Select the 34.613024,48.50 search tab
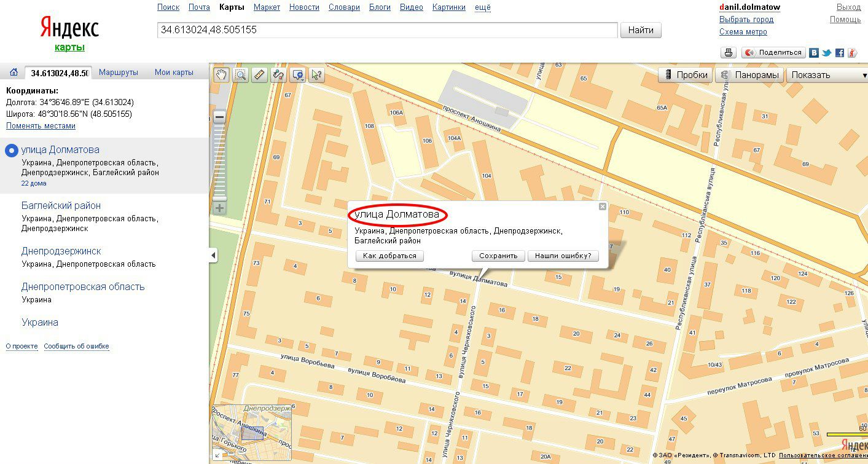 click(58, 73)
